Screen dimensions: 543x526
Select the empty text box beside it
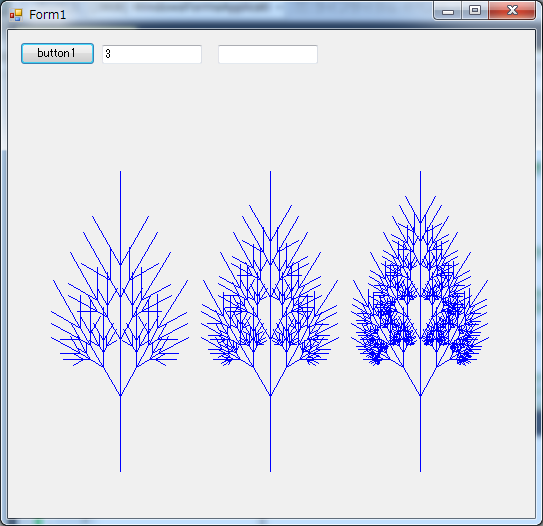268,54
